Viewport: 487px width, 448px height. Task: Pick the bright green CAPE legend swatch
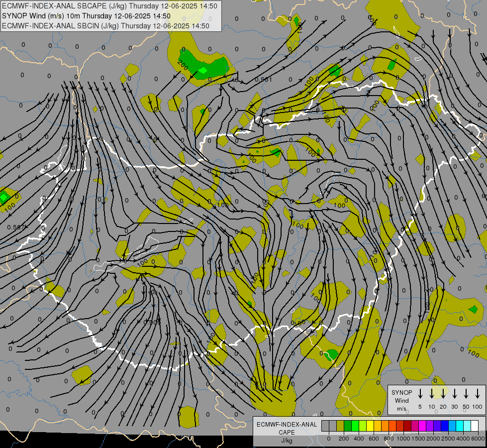click(x=355, y=426)
